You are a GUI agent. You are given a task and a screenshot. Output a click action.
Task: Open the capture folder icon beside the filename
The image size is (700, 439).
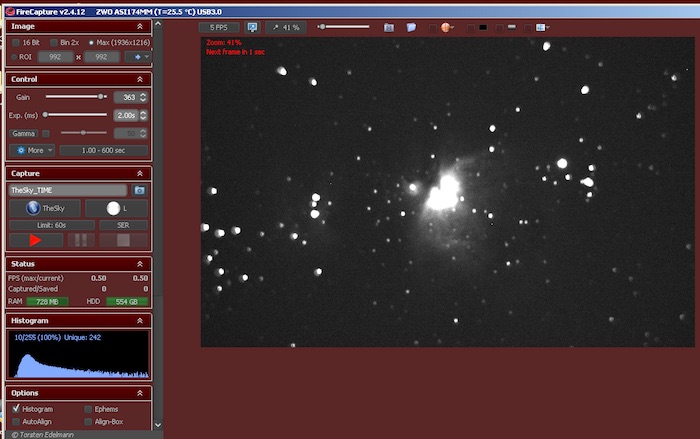[140, 190]
